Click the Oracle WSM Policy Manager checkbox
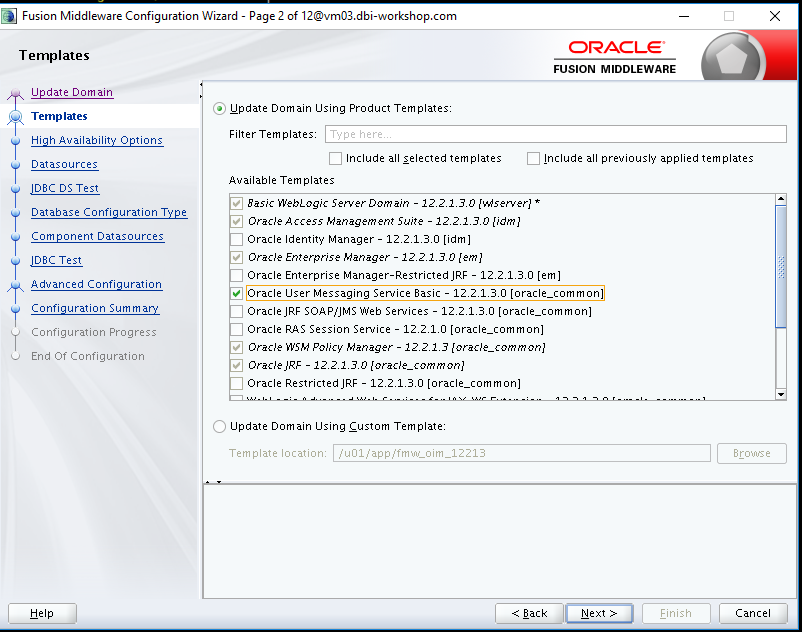Viewport: 802px width, 632px height. (236, 347)
